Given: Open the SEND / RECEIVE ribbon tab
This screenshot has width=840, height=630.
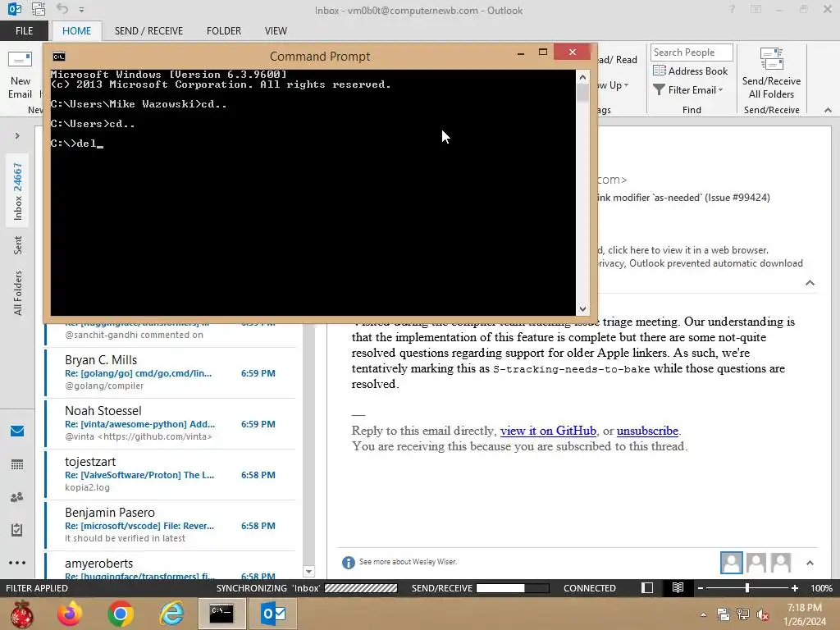Looking at the screenshot, I should 149,31.
